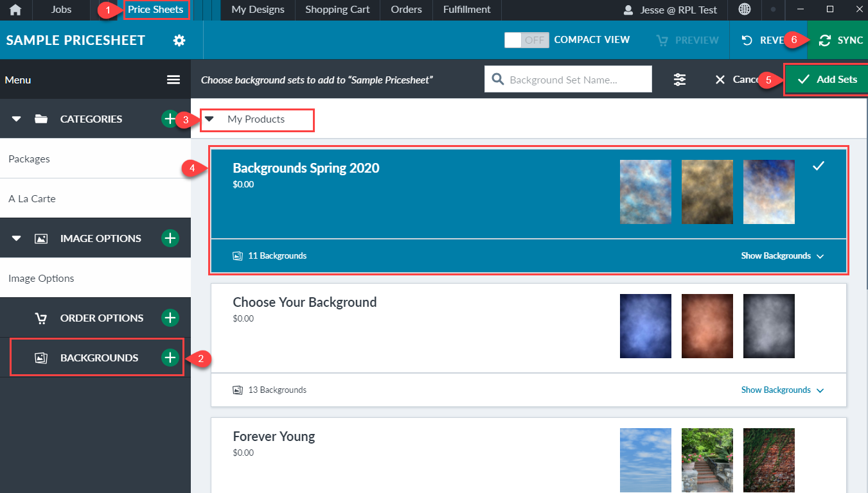The width and height of the screenshot is (868, 493).
Task: Open Shopping Cart tab
Action: click(337, 10)
